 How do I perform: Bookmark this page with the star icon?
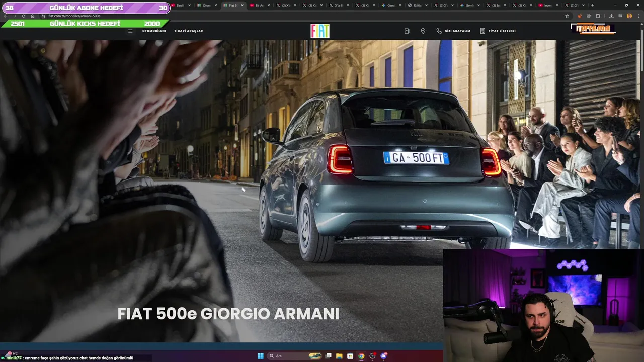567,16
